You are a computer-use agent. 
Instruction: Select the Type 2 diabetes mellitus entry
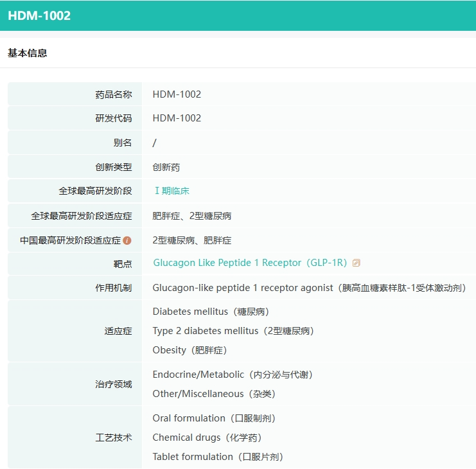[x=233, y=331]
